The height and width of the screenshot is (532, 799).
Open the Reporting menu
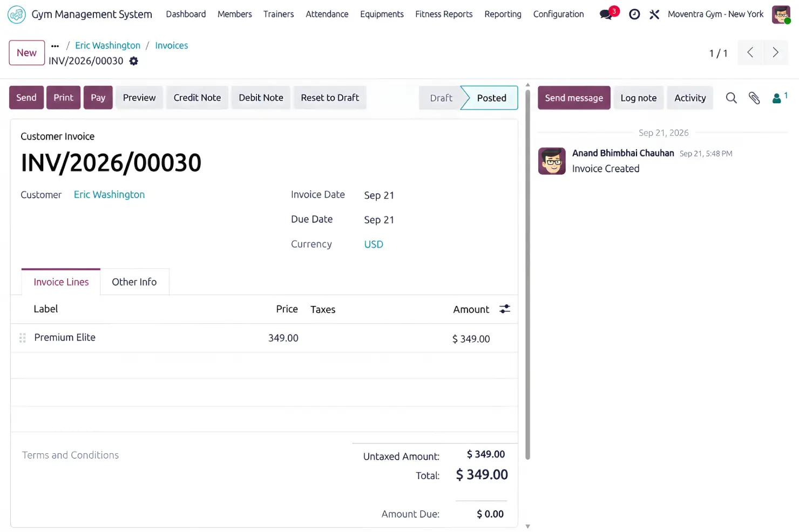coord(503,14)
